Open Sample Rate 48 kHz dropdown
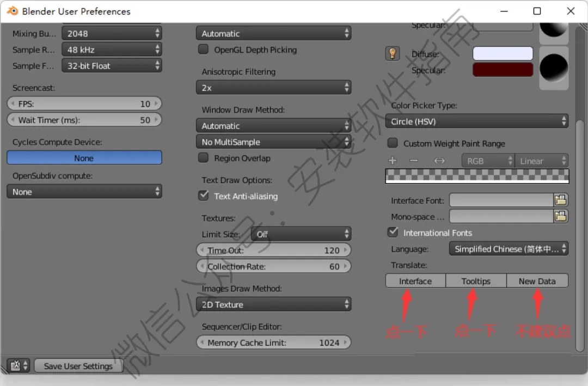588x386 pixels. tap(112, 50)
